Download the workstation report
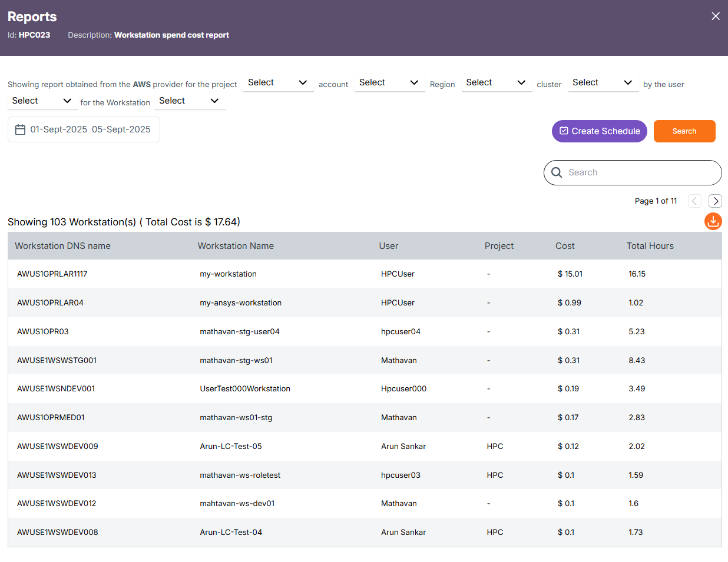Screen dimensions: 728x562 (713, 221)
